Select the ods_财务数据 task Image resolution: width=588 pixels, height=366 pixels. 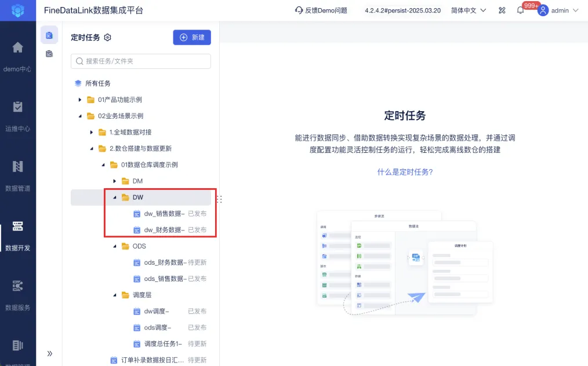point(170,262)
